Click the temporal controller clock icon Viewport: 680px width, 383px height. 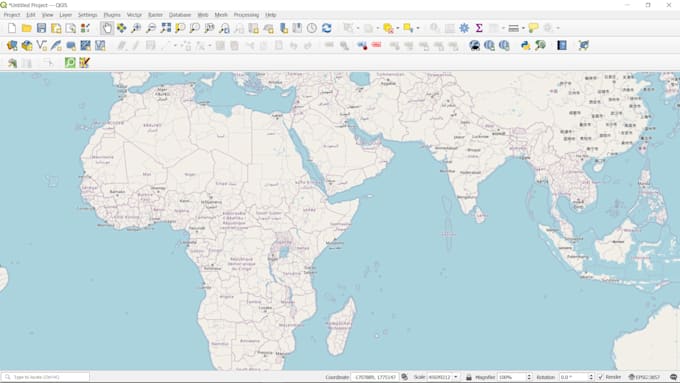(312, 28)
